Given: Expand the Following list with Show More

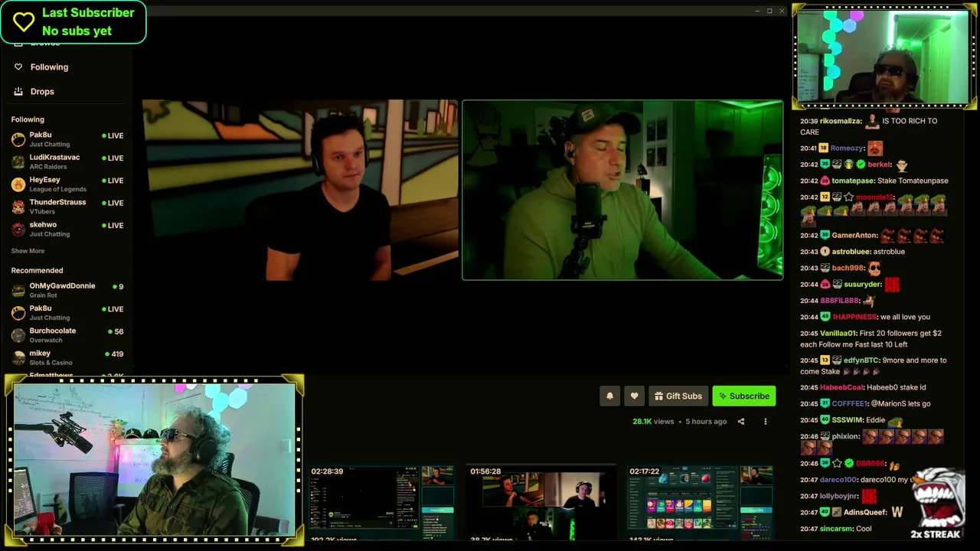Looking at the screenshot, I should pyautogui.click(x=28, y=251).
